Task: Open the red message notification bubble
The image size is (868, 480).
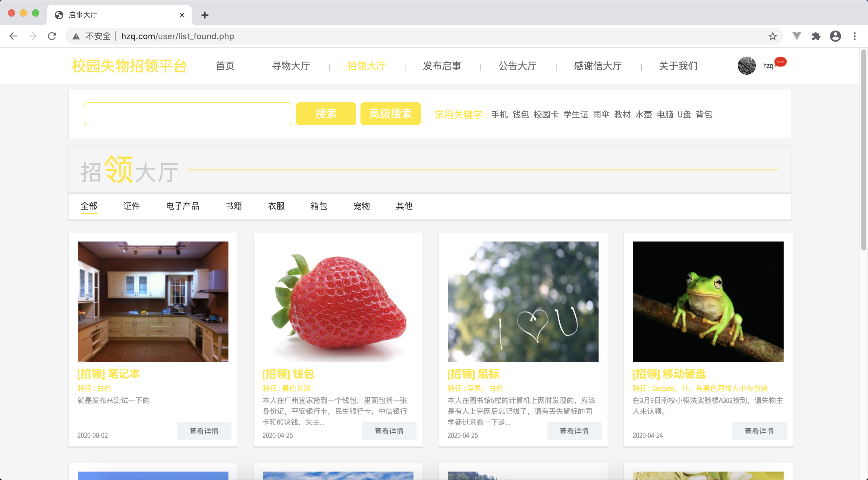Action: click(x=780, y=62)
